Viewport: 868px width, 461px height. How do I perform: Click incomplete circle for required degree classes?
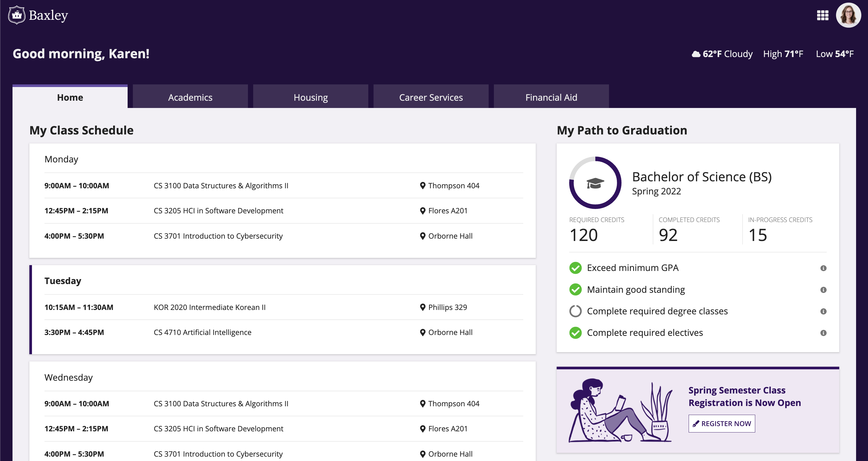575,311
